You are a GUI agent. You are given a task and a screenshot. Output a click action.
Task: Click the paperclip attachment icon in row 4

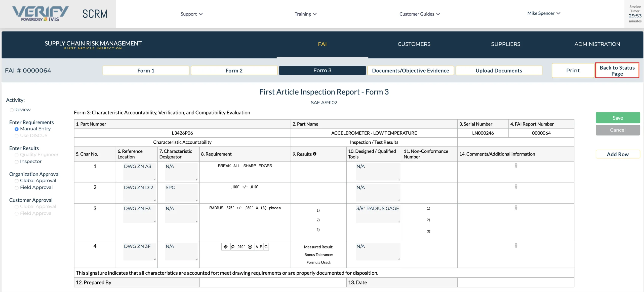point(516,246)
